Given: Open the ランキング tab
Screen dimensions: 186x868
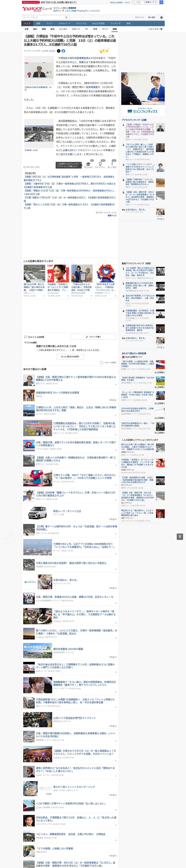Looking at the screenshot, I should tap(115, 24).
